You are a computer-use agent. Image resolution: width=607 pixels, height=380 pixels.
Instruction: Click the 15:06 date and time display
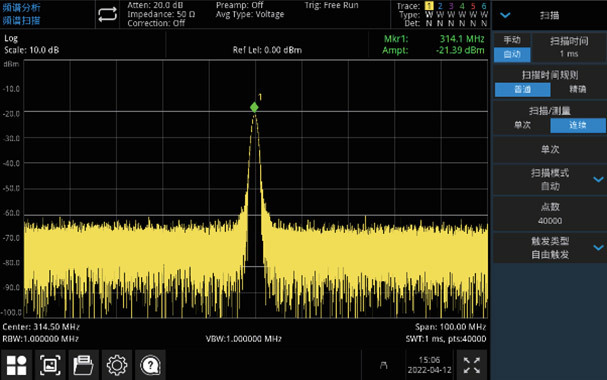(x=429, y=365)
